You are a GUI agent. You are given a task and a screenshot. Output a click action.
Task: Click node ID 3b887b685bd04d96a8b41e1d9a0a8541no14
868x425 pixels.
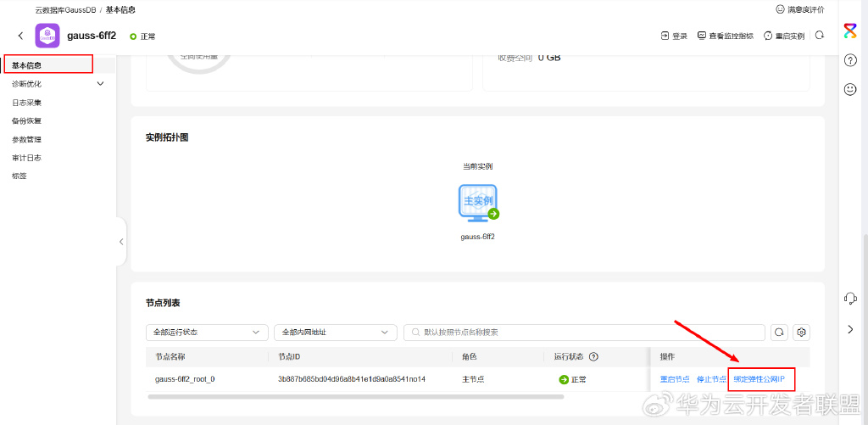pyautogui.click(x=352, y=379)
